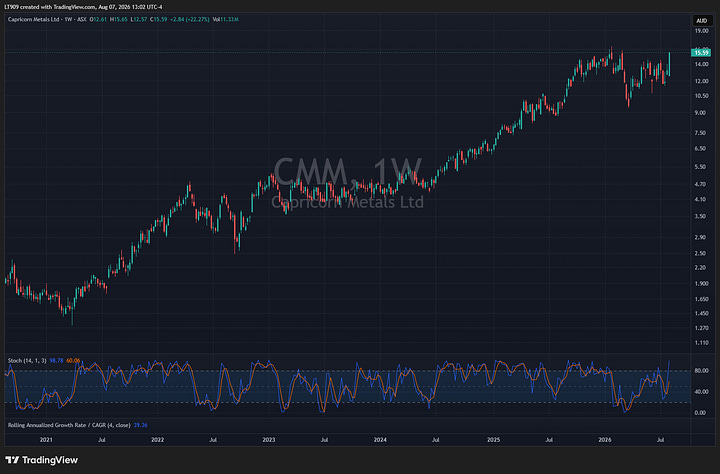This screenshot has height=474, width=720.
Task: Click the 2022 label on time axis
Action: tap(158, 440)
